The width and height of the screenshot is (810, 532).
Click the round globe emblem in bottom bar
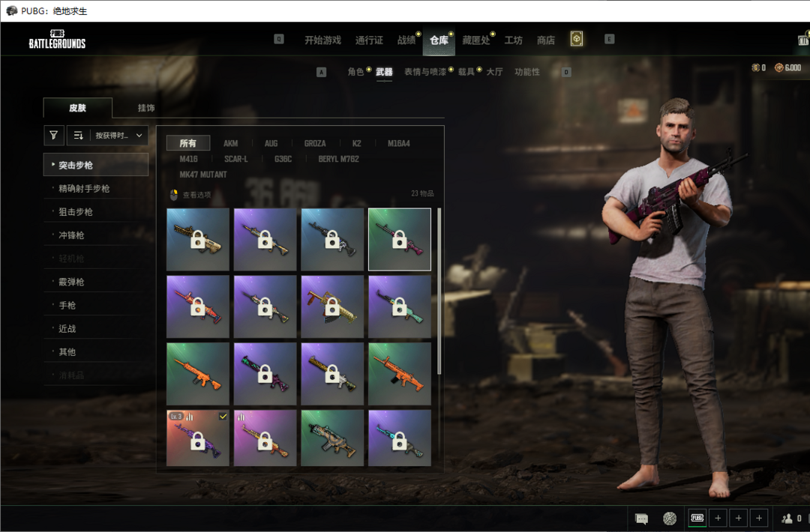pyautogui.click(x=670, y=518)
